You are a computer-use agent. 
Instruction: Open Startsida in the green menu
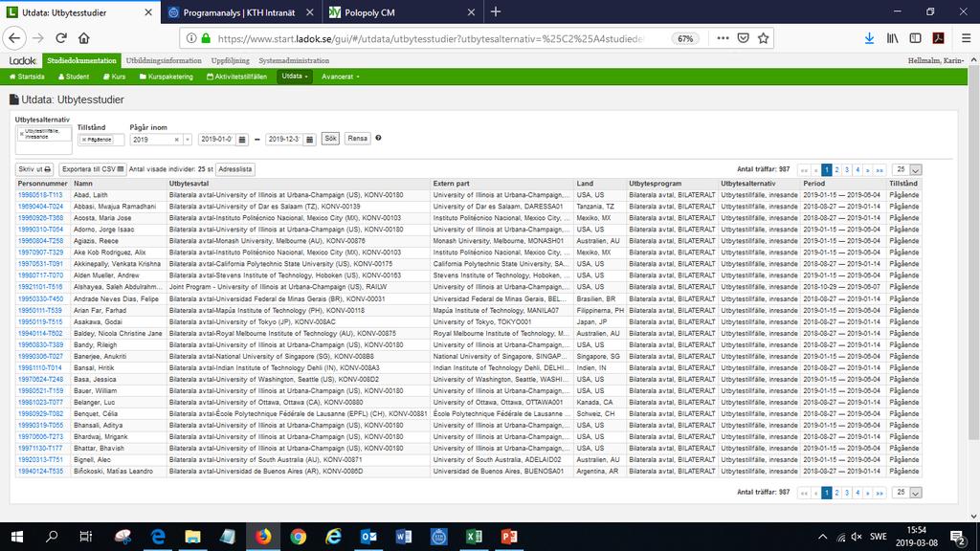point(27,77)
